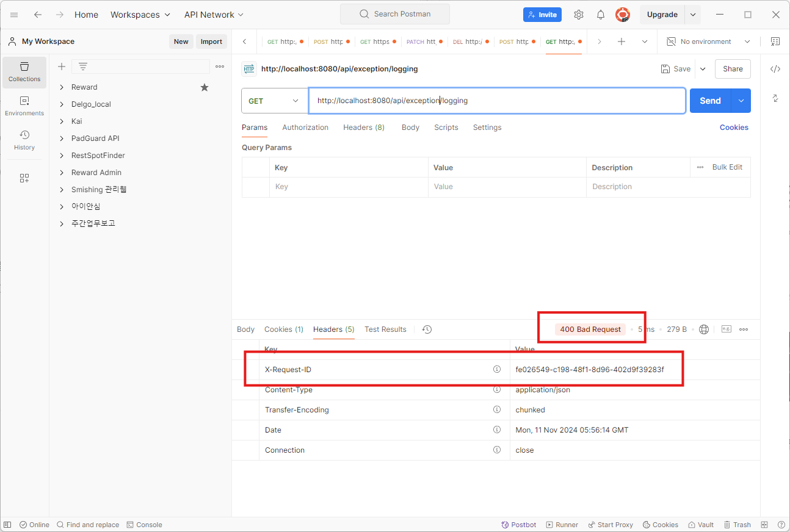Open Environments in the sidebar
This screenshot has width=790, height=532.
click(24, 106)
